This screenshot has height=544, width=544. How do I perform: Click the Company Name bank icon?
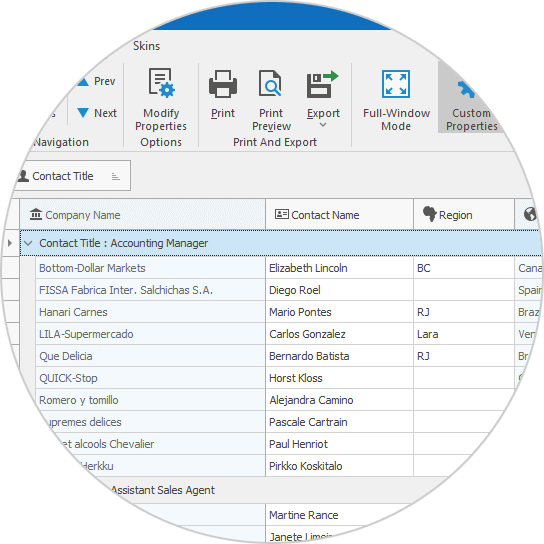[x=35, y=214]
